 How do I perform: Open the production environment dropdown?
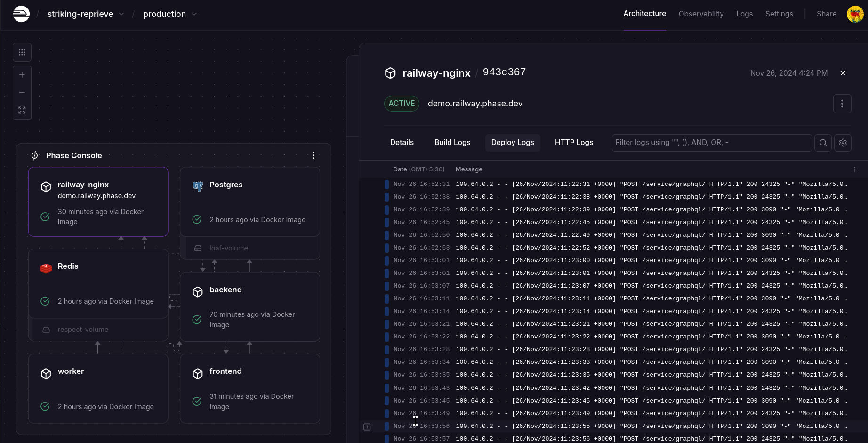(x=194, y=14)
